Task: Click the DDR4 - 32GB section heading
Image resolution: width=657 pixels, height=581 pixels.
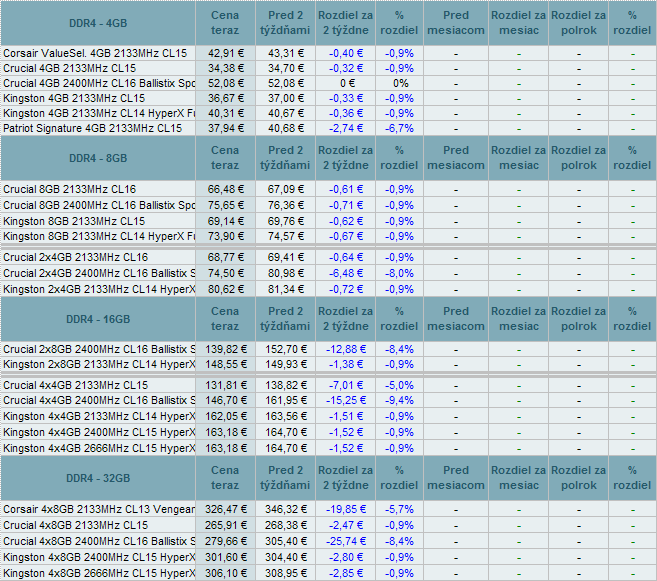Action: pyautogui.click(x=100, y=479)
